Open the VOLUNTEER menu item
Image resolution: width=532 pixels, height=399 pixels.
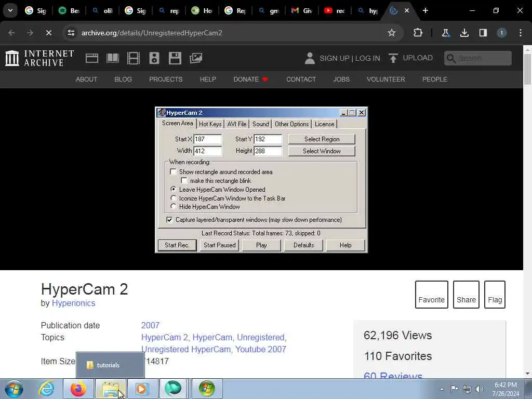(x=386, y=79)
